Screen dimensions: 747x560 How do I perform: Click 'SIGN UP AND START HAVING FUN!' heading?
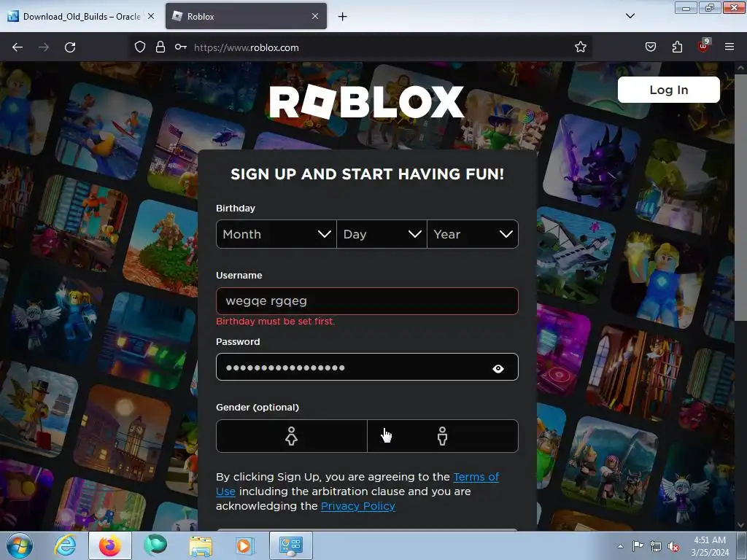tap(367, 174)
